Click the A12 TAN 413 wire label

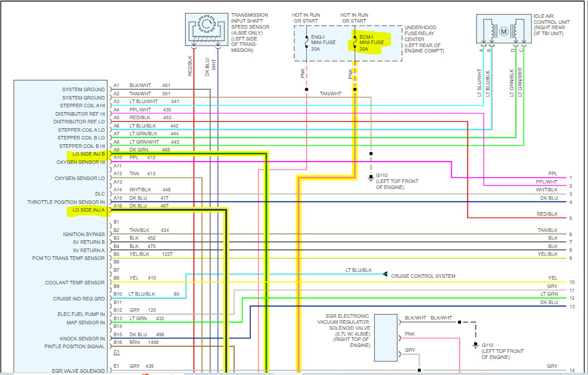pos(134,174)
